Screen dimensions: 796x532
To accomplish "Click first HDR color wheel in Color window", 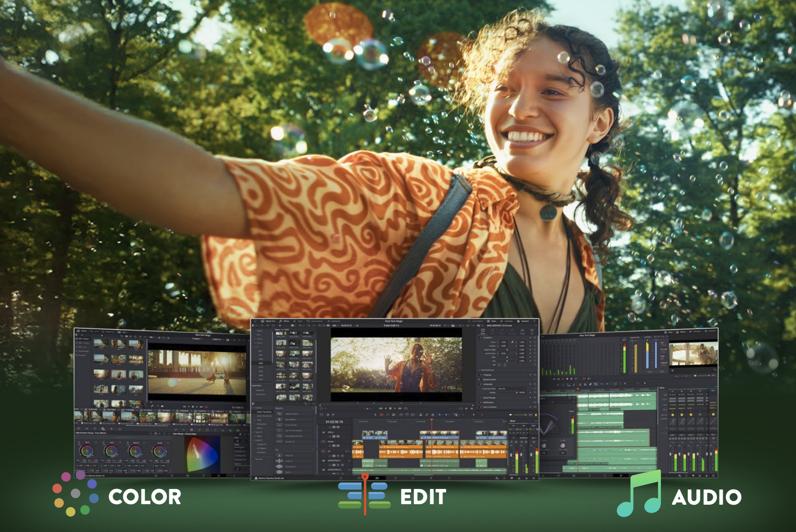I will click(x=86, y=451).
